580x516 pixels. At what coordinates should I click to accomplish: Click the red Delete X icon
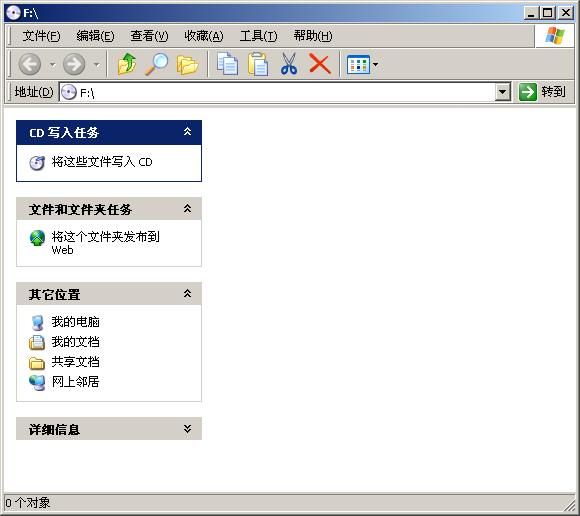(320, 64)
